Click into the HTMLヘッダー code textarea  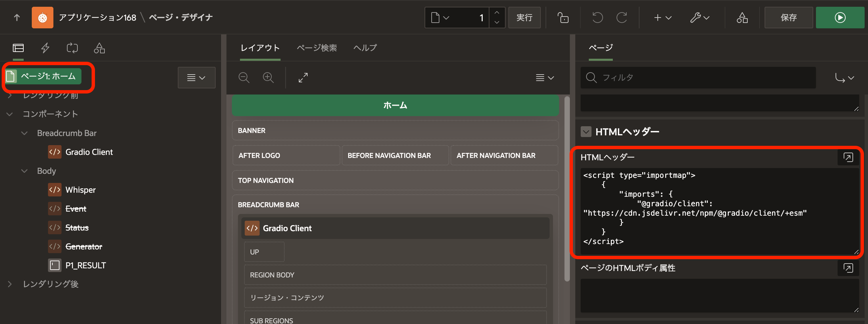click(x=720, y=211)
